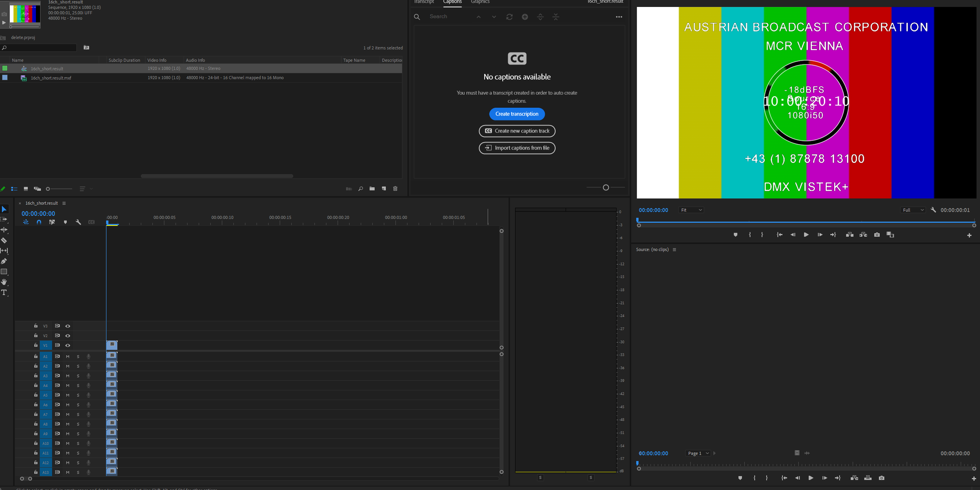The image size is (980, 490).
Task: Switch to the Captions tab
Action: pos(452,2)
